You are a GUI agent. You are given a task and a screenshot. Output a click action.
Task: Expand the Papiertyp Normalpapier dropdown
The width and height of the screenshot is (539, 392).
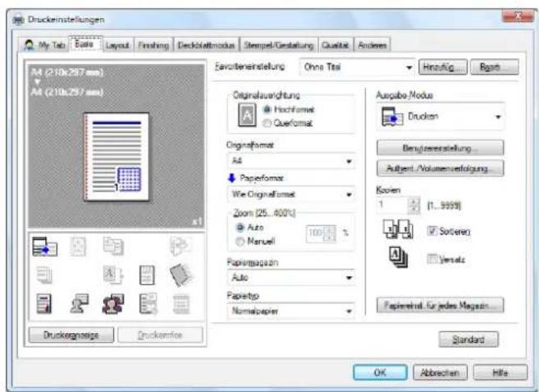(291, 311)
